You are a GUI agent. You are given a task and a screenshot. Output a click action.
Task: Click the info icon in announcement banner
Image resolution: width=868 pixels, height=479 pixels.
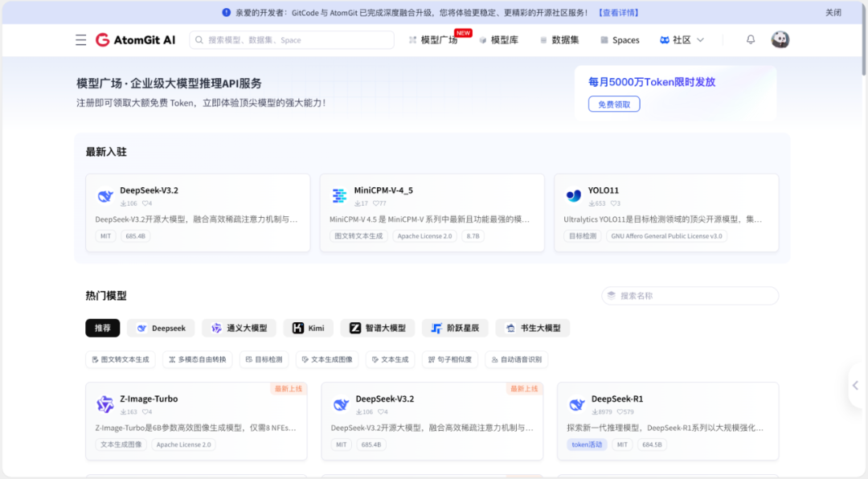point(227,12)
